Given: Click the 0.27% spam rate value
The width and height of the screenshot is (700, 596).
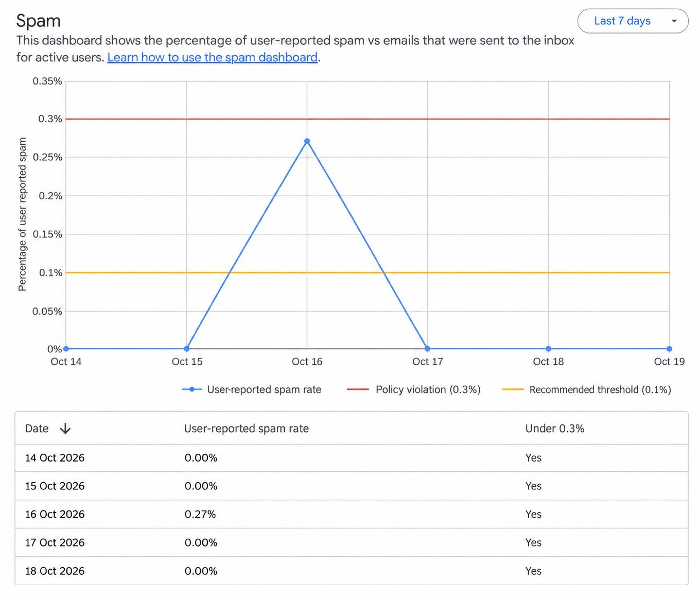Looking at the screenshot, I should tap(200, 515).
